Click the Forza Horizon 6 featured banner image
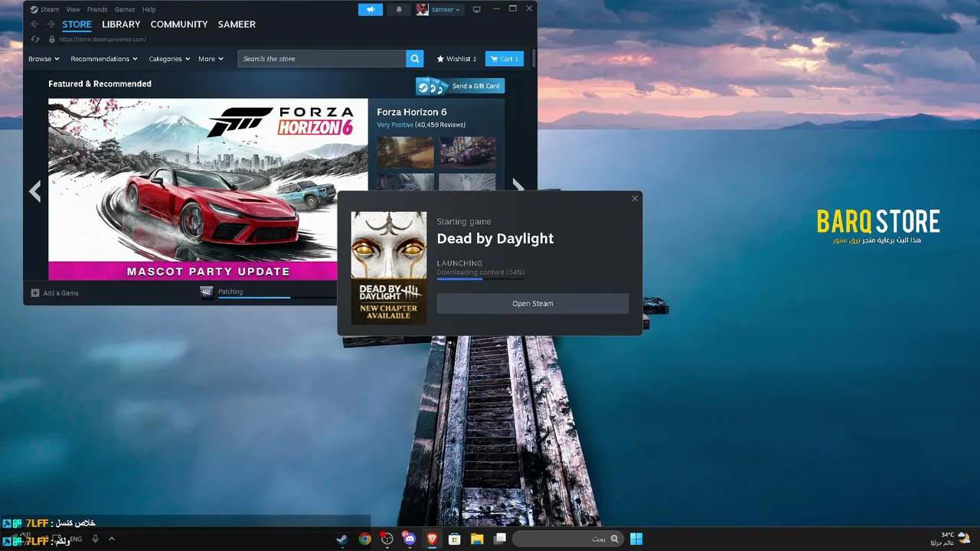980x551 pixels. (x=208, y=189)
